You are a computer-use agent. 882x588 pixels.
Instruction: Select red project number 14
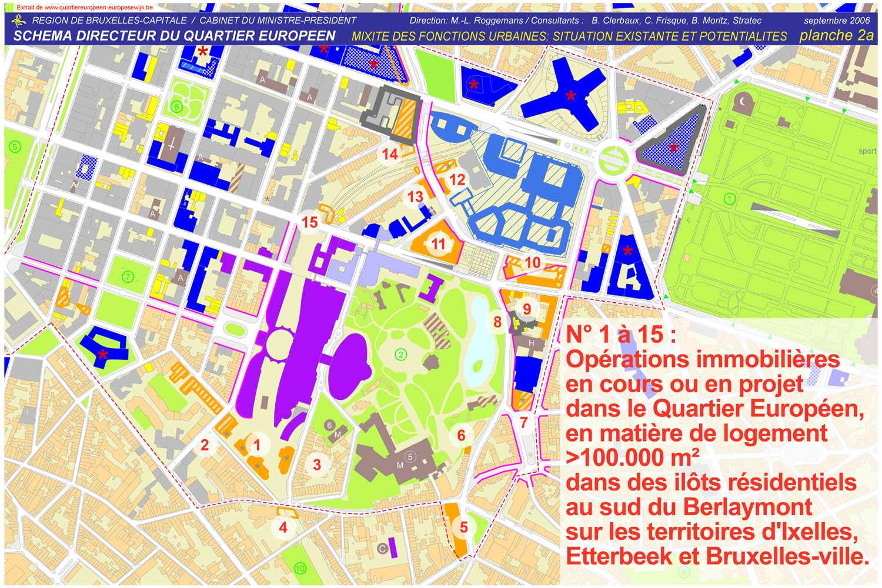coord(390,154)
